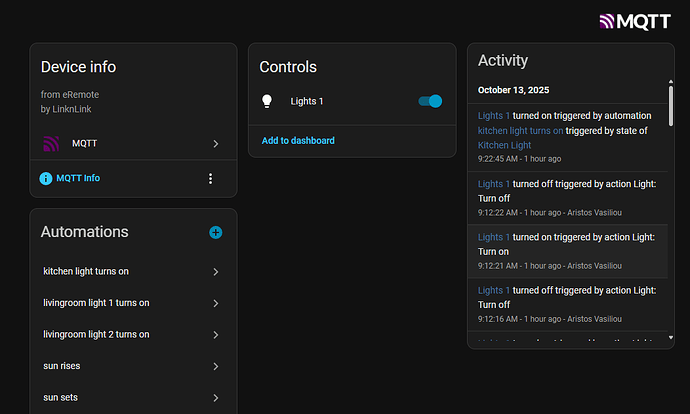Viewport: 690px width, 414px height.
Task: Open the livingroom light 1 chevron
Action: [x=215, y=303]
